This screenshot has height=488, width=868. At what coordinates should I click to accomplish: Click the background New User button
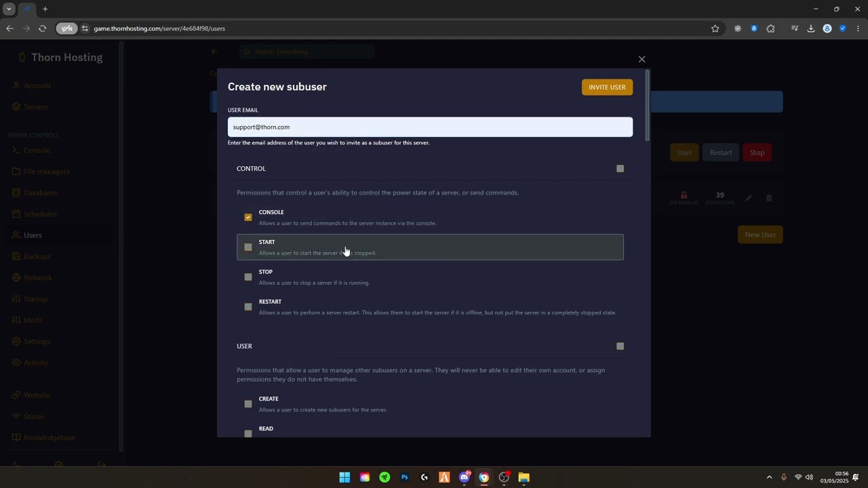tap(760, 235)
